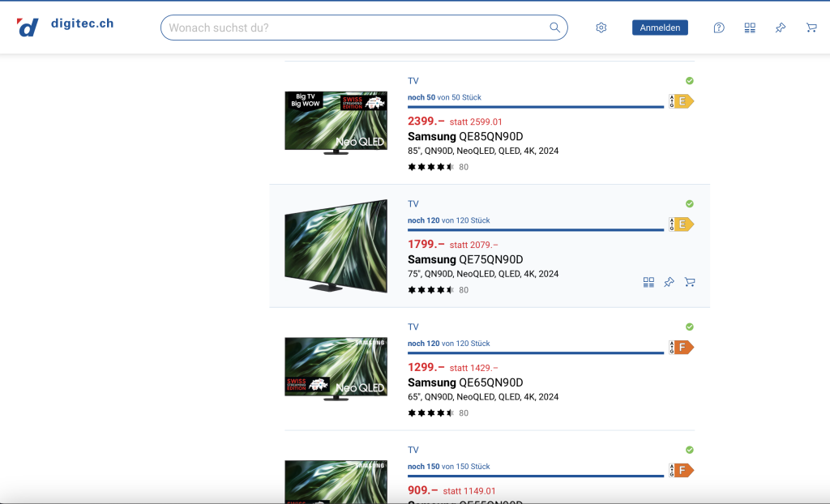Screen dimensions: 830x504
Task: Click the stock progress bar of QE75QN90D
Action: pyautogui.click(x=535, y=230)
